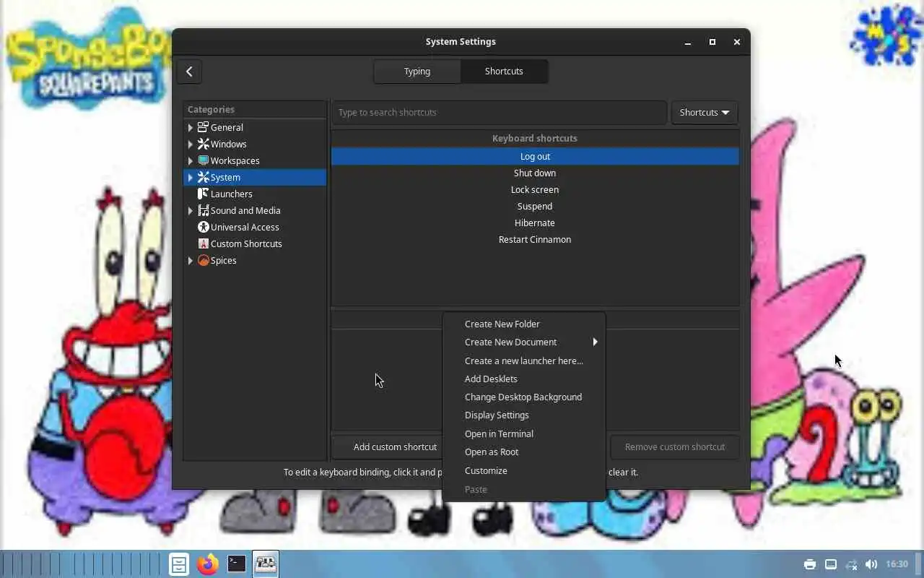
Task: Select Add Desklets in context menu
Action: pos(524,379)
